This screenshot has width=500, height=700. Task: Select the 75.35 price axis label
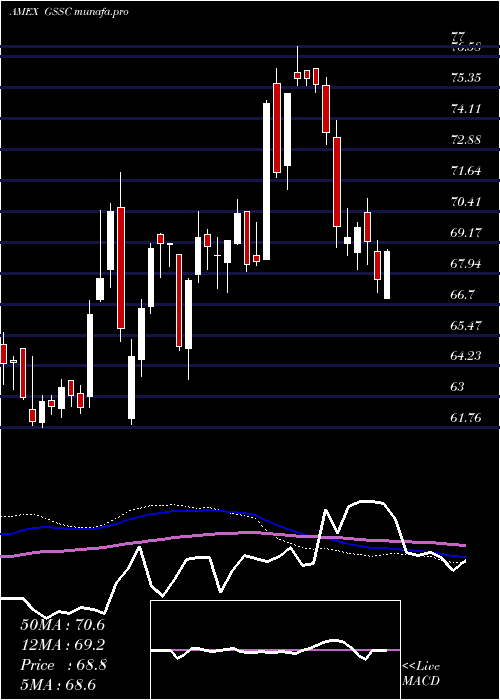(x=466, y=78)
